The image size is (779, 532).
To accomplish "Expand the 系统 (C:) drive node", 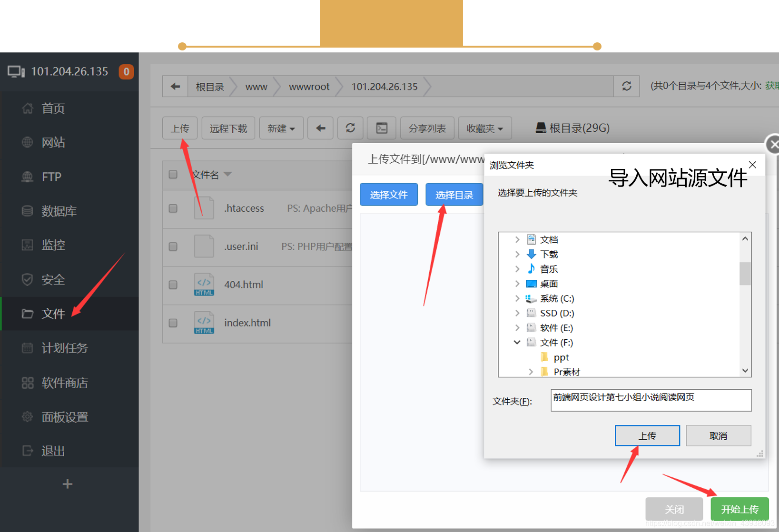I will click(x=517, y=298).
